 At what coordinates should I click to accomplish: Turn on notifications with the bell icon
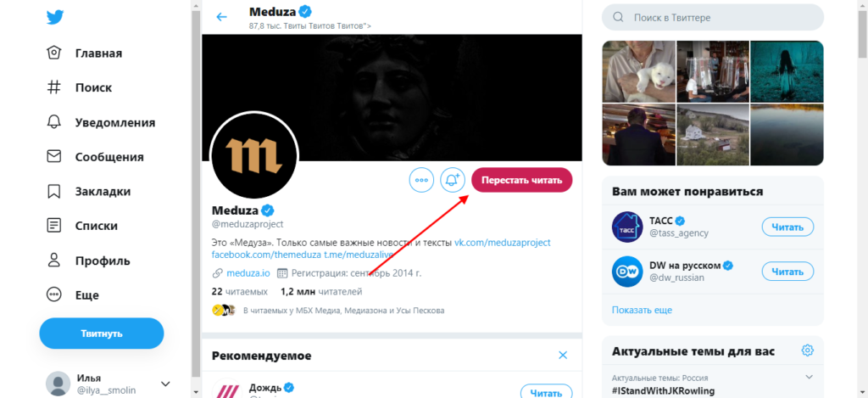(x=453, y=180)
